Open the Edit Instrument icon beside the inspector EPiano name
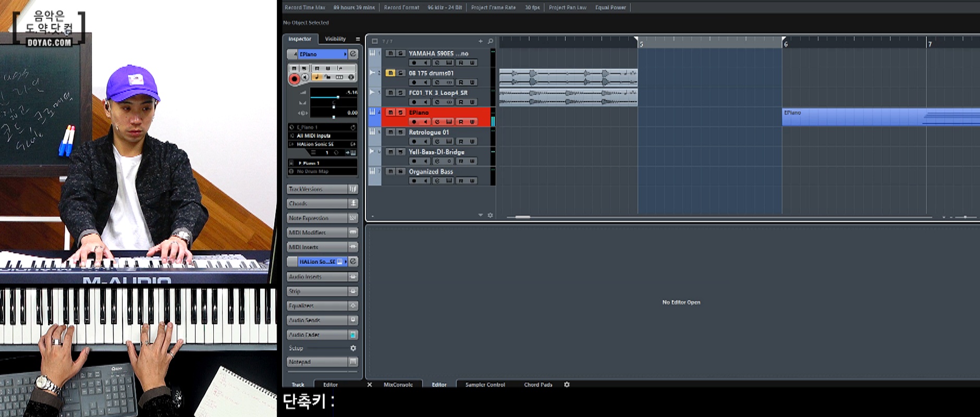Viewport: 980px width, 417px height. (x=353, y=54)
